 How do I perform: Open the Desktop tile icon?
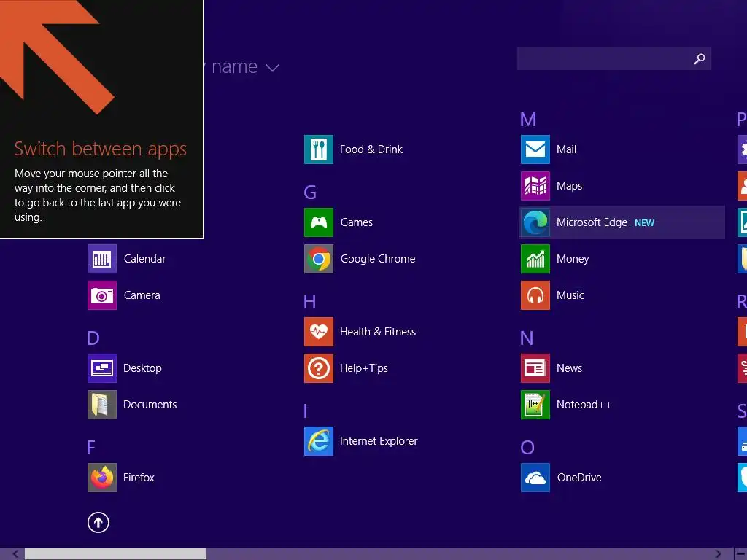pos(102,368)
